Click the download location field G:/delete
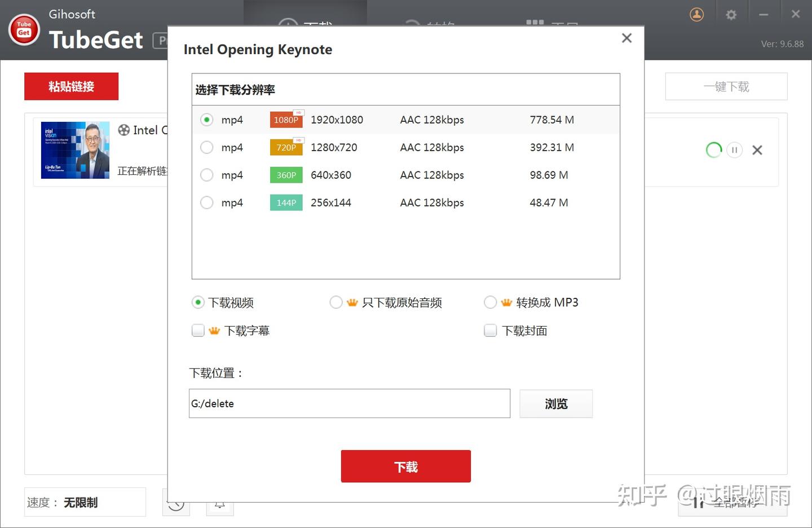Viewport: 812px width, 528px height. [x=350, y=403]
